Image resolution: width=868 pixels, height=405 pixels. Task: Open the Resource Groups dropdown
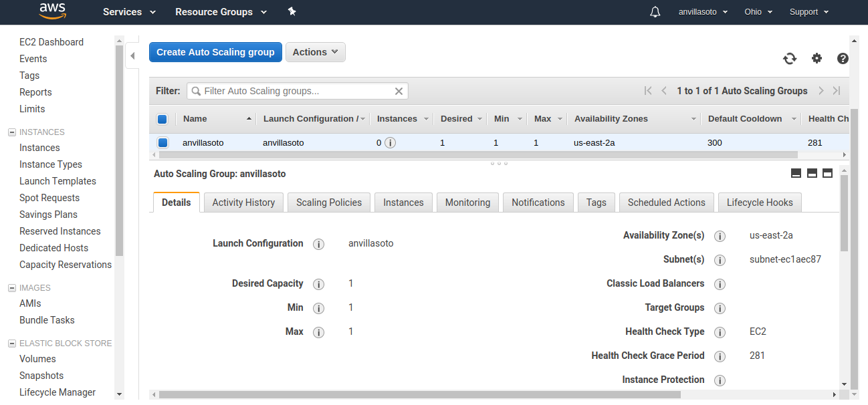(x=221, y=12)
